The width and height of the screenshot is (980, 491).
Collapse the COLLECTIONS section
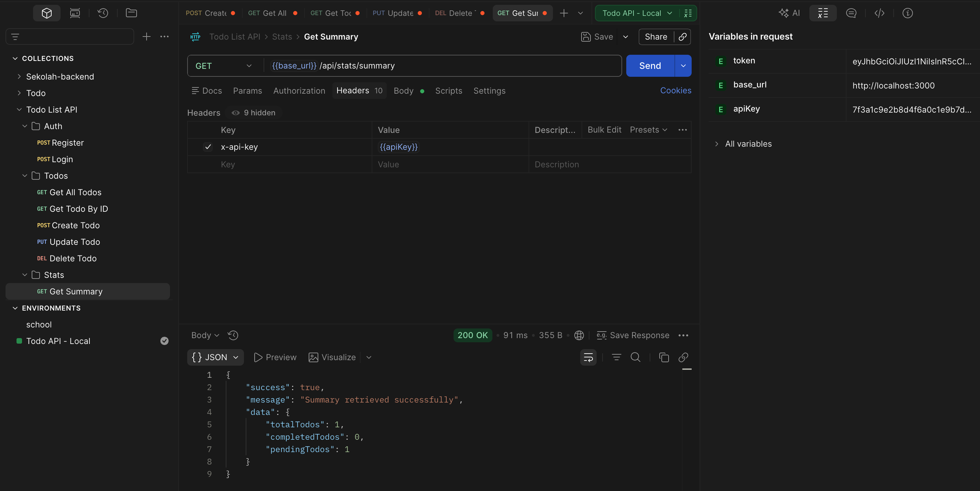(15, 58)
